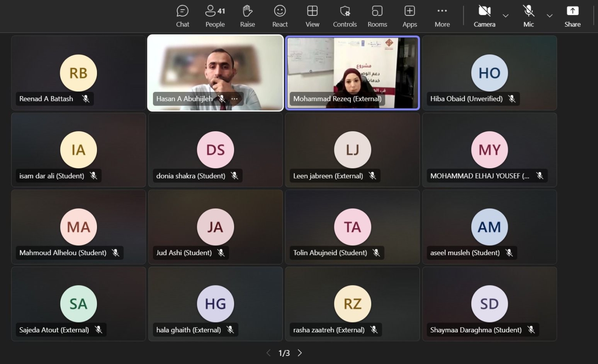This screenshot has width=598, height=364.
Task: Open meeting Controls
Action: coord(345,16)
